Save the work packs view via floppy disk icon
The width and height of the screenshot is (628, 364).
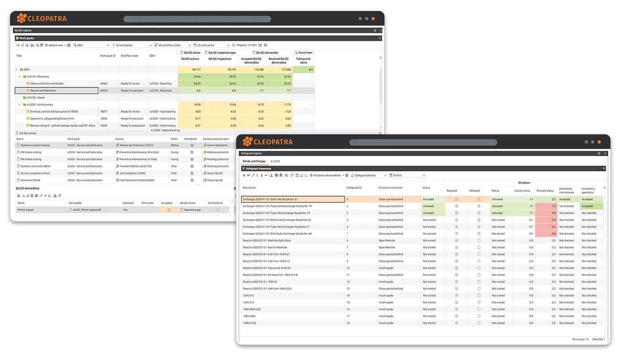click(x=68, y=45)
